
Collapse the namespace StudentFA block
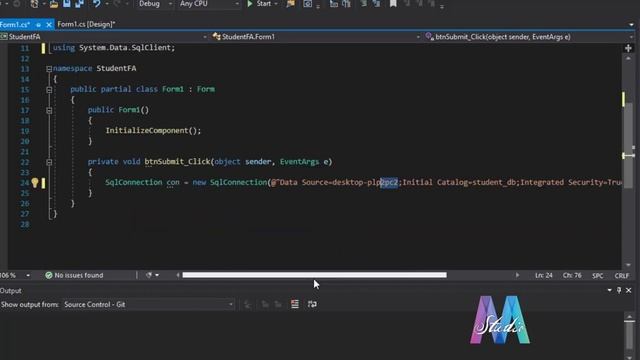(49, 69)
